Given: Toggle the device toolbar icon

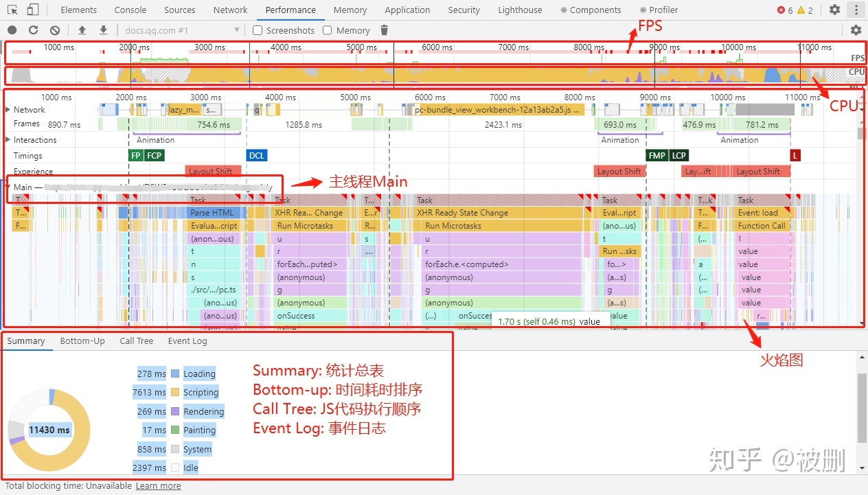Looking at the screenshot, I should pyautogui.click(x=32, y=10).
